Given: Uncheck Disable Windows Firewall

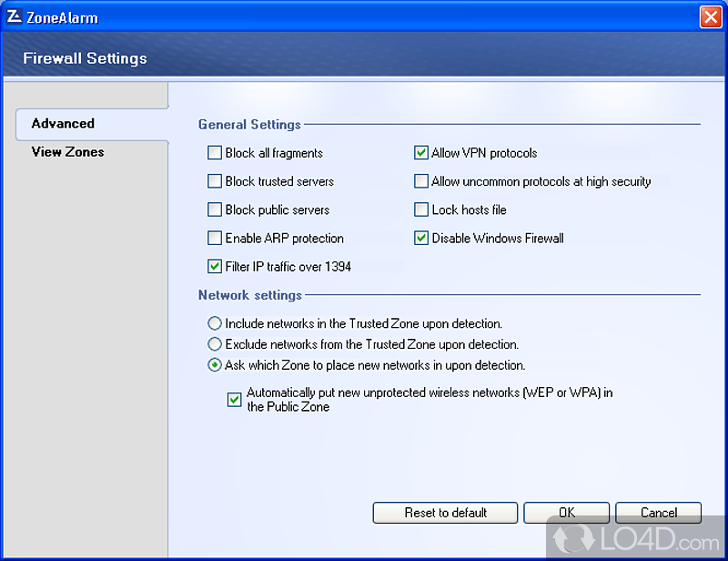Looking at the screenshot, I should coord(421,239).
